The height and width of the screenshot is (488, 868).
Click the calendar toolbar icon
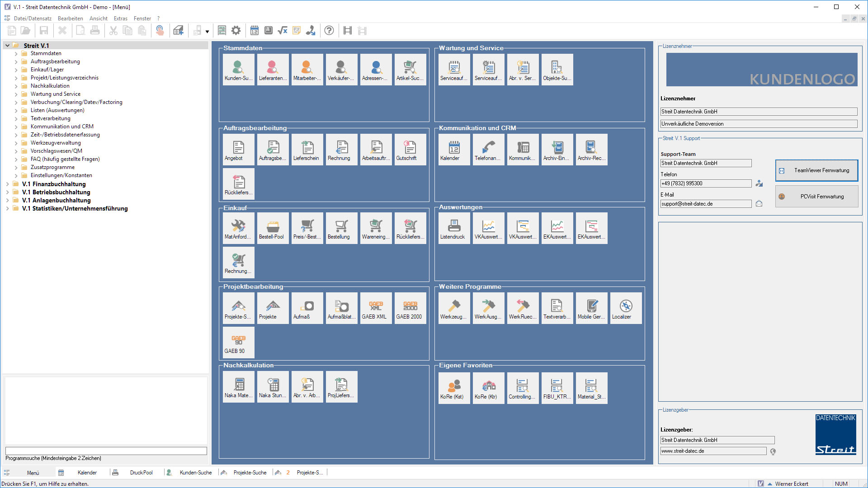click(x=255, y=30)
